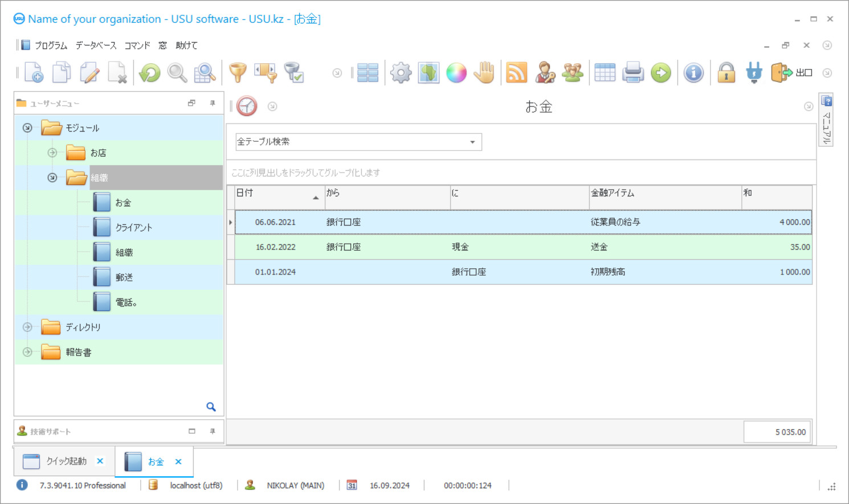Pin the ユーザーメニュー panel
Image resolution: width=849 pixels, height=504 pixels.
tap(212, 103)
